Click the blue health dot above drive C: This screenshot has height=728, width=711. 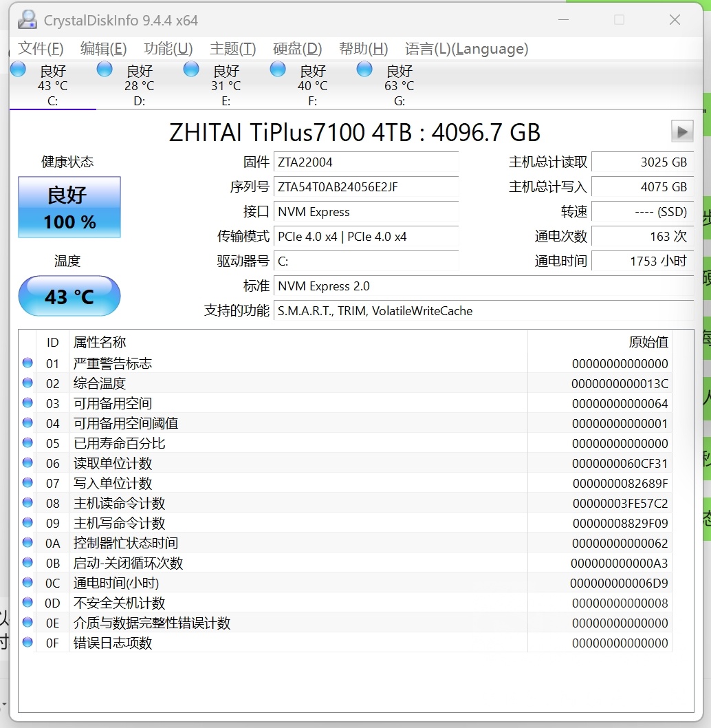pos(17,69)
